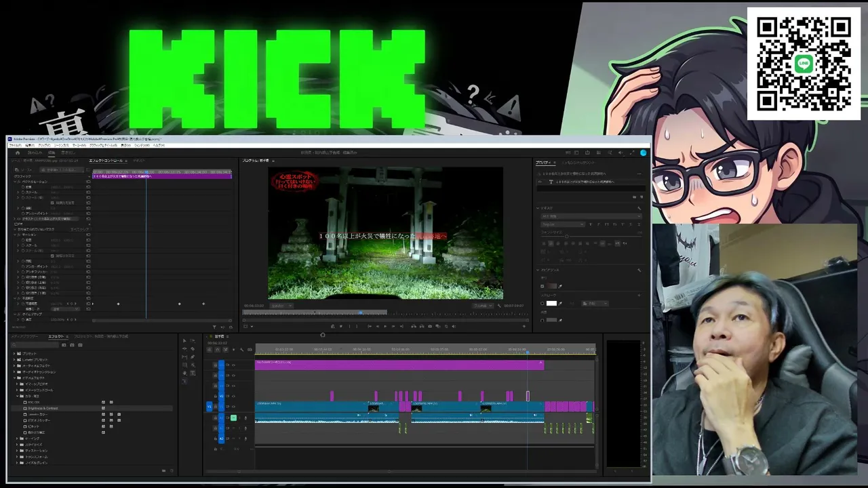Switch to the エフェクトコントロール tab

[107, 161]
